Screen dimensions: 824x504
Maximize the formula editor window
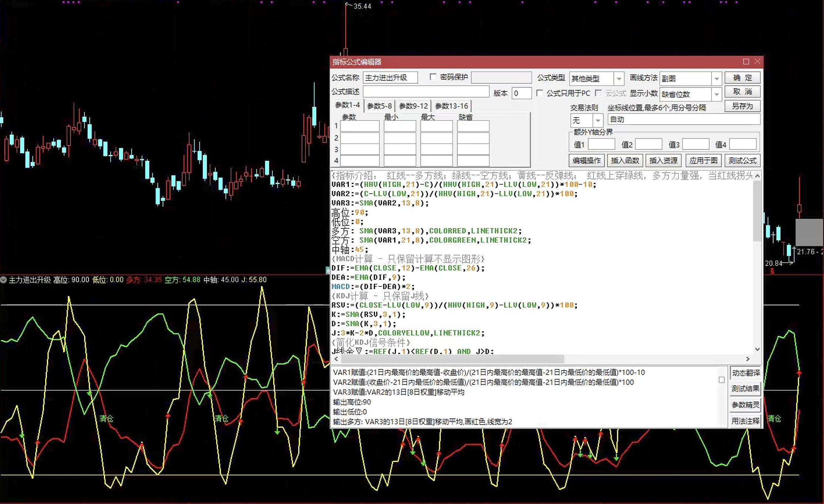point(746,61)
